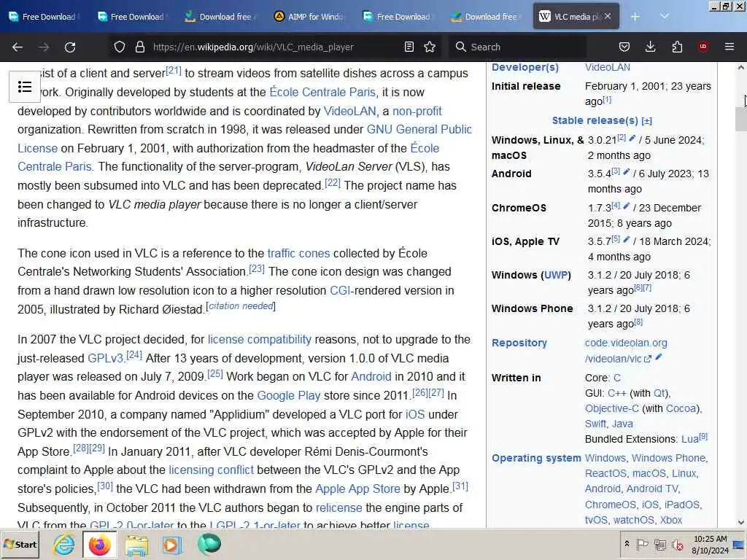Open the network tray icon
This screenshot has height=560, width=747.
[659, 544]
